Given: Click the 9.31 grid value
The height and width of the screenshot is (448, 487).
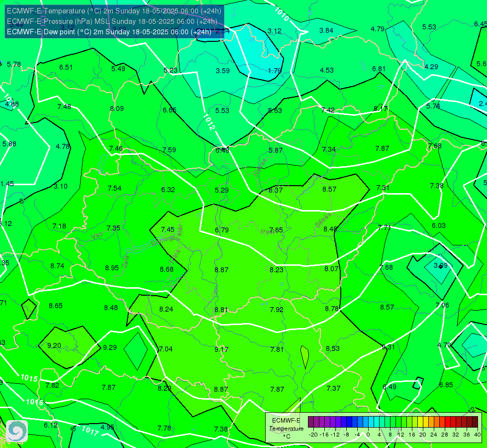Looking at the screenshot, I should (x=388, y=347).
